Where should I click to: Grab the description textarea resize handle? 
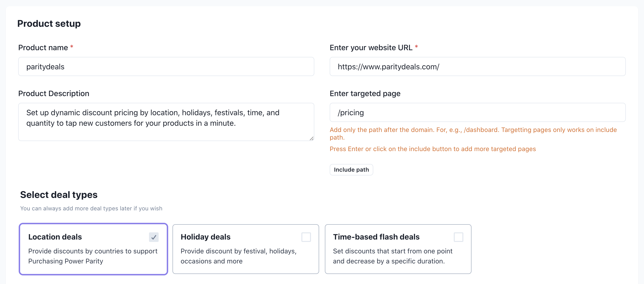pyautogui.click(x=311, y=138)
